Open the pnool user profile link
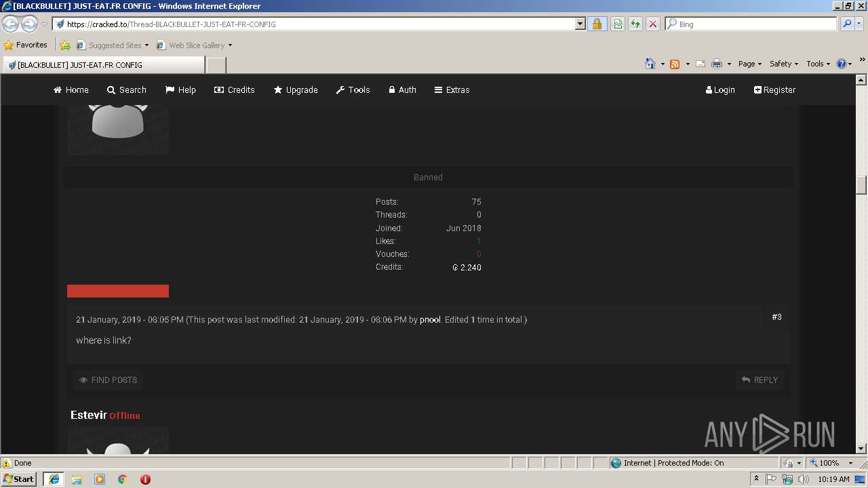The width and height of the screenshot is (868, 488). tap(430, 319)
